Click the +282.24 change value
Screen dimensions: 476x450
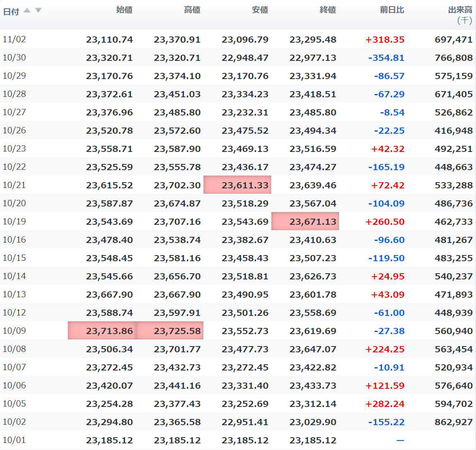pos(385,404)
